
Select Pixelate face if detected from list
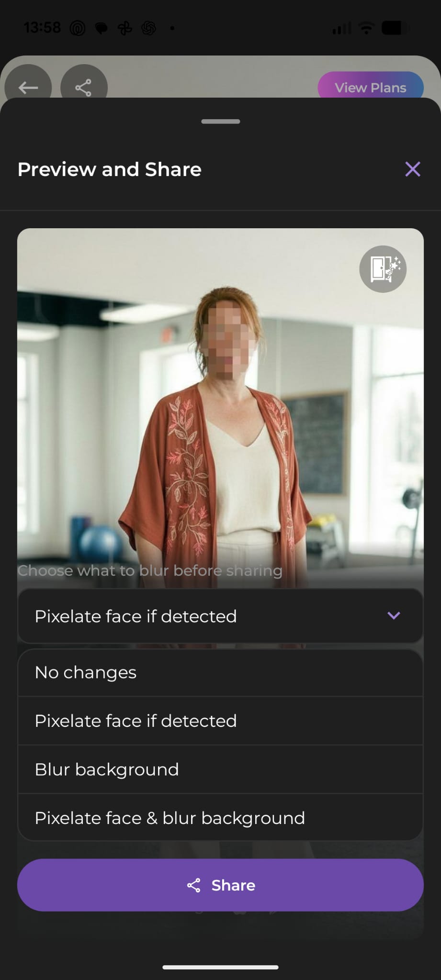220,721
